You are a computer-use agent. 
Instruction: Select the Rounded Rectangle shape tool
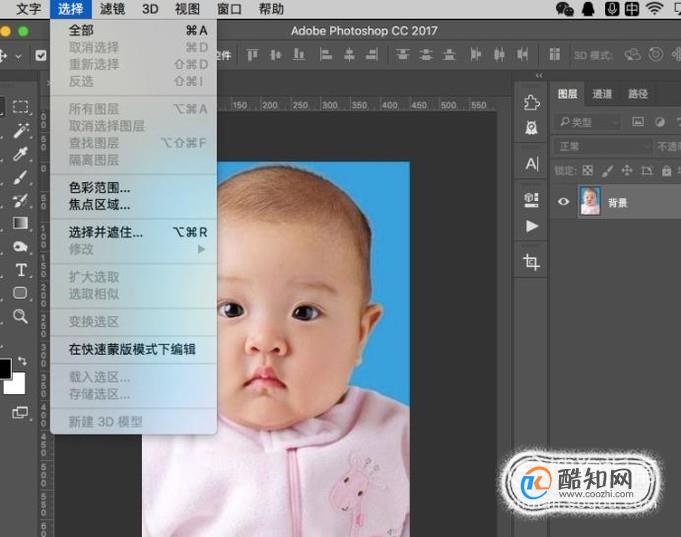[20, 293]
